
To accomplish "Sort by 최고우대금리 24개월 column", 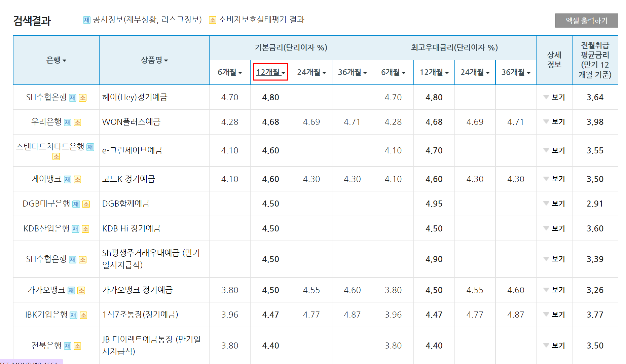I will coord(475,72).
